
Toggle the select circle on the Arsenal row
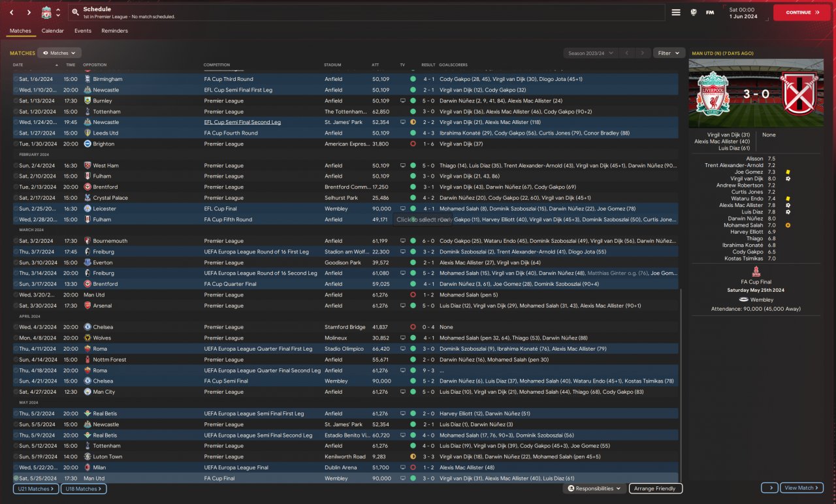point(16,306)
